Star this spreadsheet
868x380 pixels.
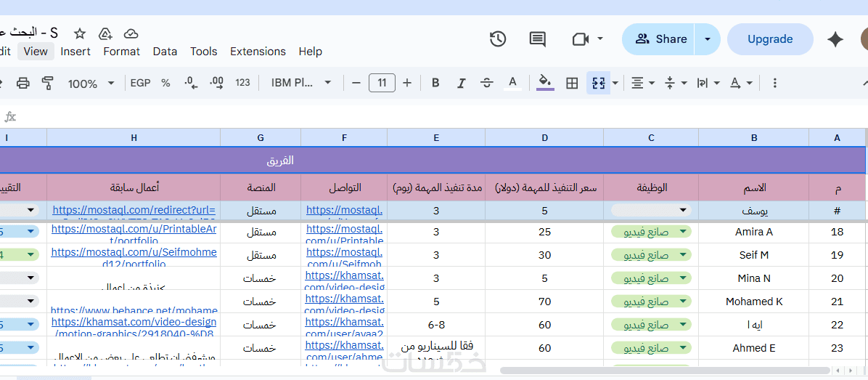point(80,33)
